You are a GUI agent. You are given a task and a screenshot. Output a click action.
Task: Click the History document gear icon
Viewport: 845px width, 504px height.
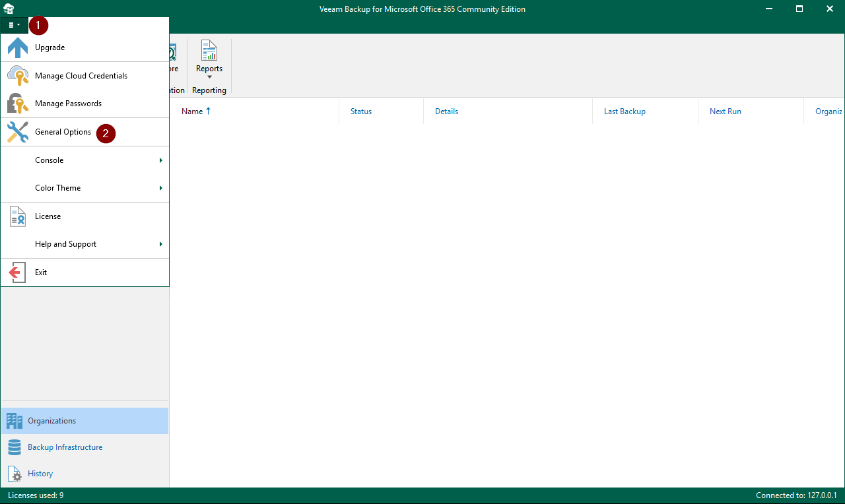point(15,474)
